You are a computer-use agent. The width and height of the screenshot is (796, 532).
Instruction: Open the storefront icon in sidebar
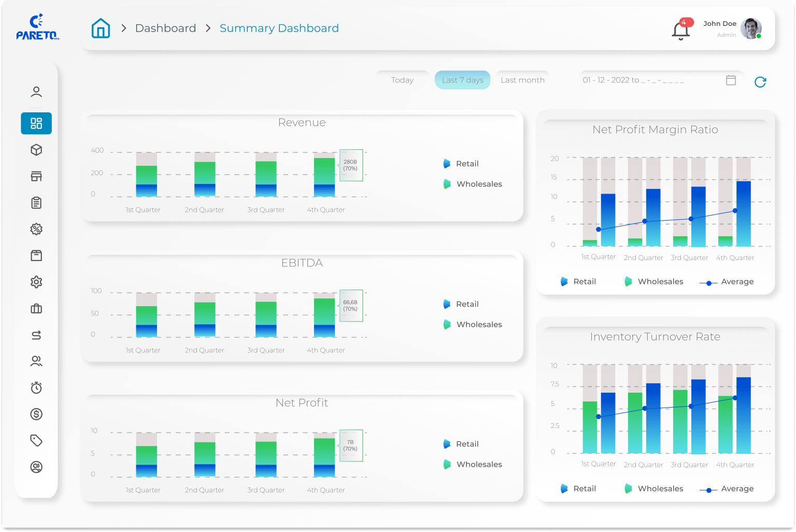[36, 176]
